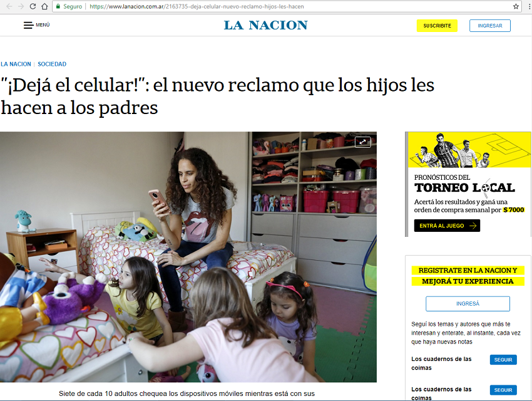Expand the article photo to fullscreen
The height and width of the screenshot is (401, 532).
(362, 142)
